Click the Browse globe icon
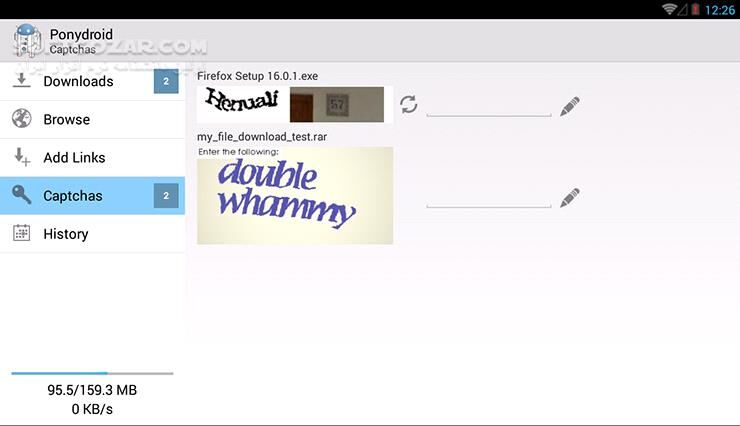Viewport: 740px width, 426px height. click(x=21, y=119)
